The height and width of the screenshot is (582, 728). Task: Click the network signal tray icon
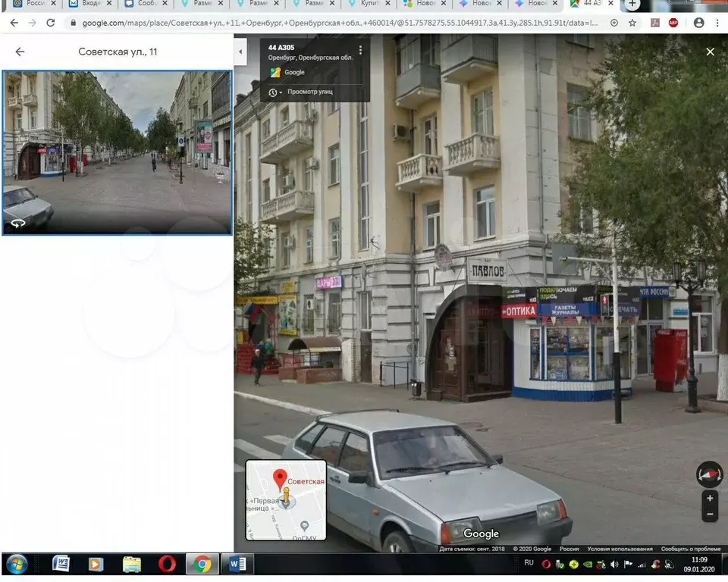click(642, 565)
